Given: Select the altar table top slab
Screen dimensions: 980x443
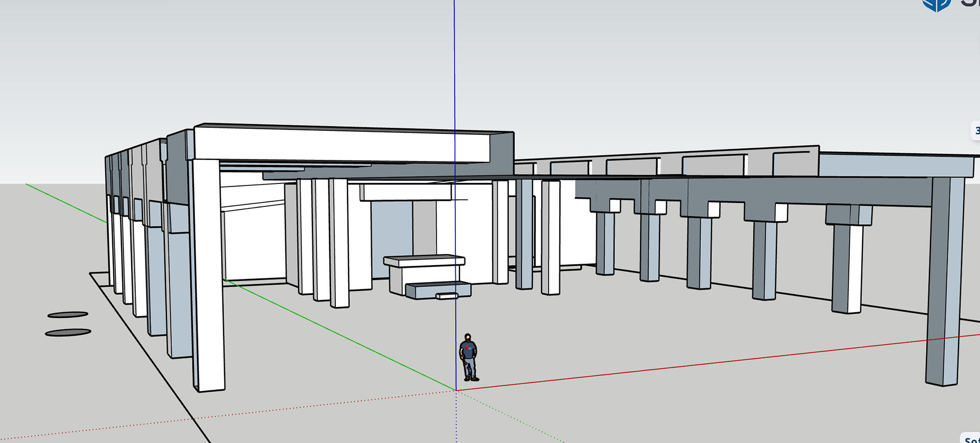Looking at the screenshot, I should click(424, 261).
